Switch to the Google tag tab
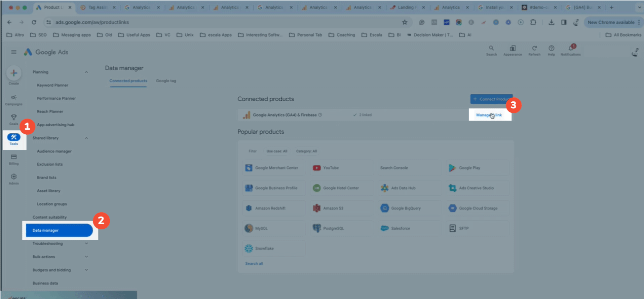The width and height of the screenshot is (644, 299). (x=166, y=81)
